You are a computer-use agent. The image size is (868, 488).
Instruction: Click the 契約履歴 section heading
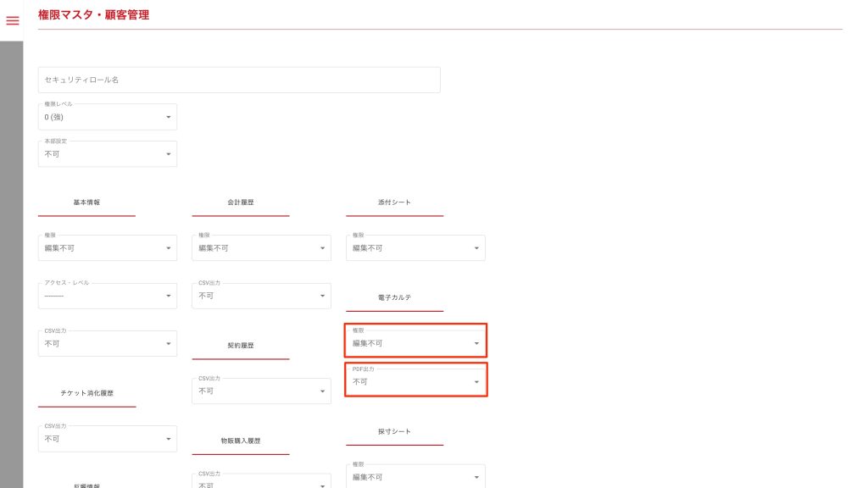[241, 346]
